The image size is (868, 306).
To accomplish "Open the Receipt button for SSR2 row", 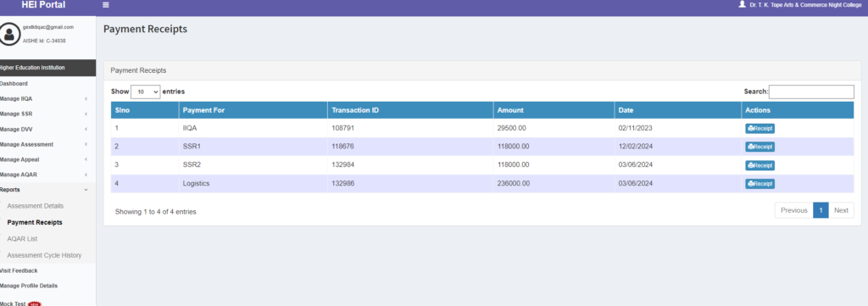I will pos(759,165).
